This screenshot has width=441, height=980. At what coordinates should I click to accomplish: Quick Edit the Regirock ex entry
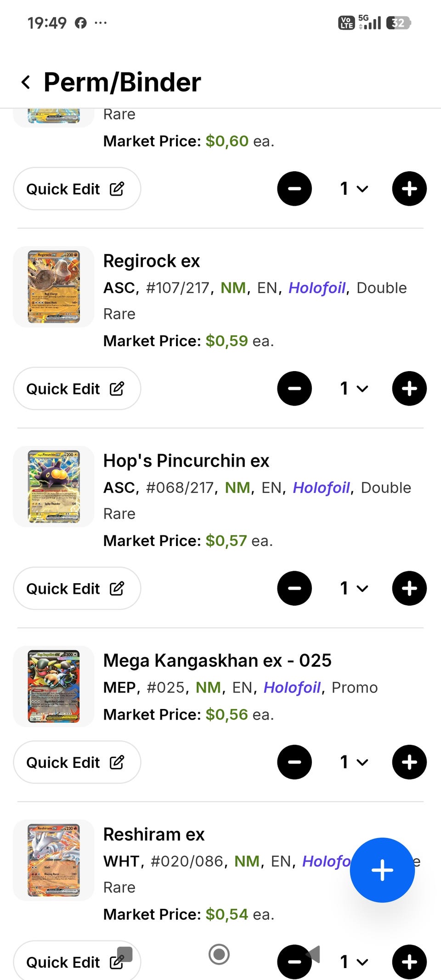click(x=77, y=389)
